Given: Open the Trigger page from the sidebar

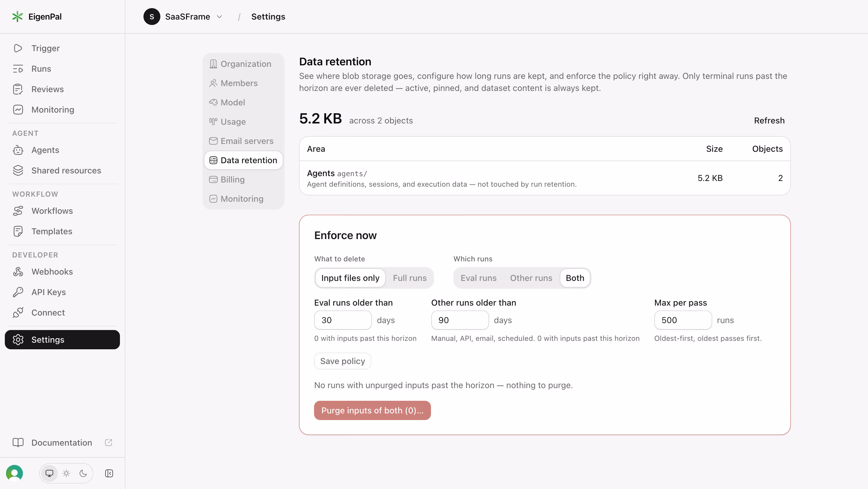Looking at the screenshot, I should 62,48.
